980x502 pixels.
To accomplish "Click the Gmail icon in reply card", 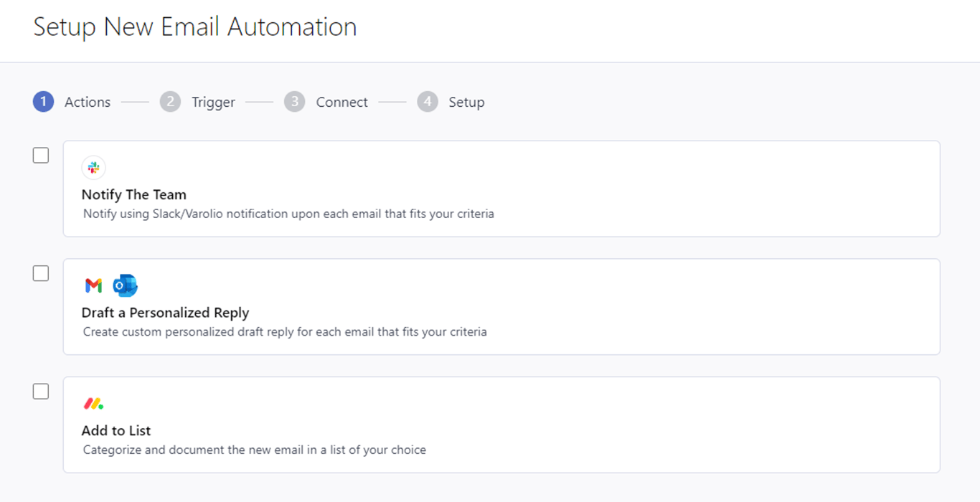I will pyautogui.click(x=93, y=285).
